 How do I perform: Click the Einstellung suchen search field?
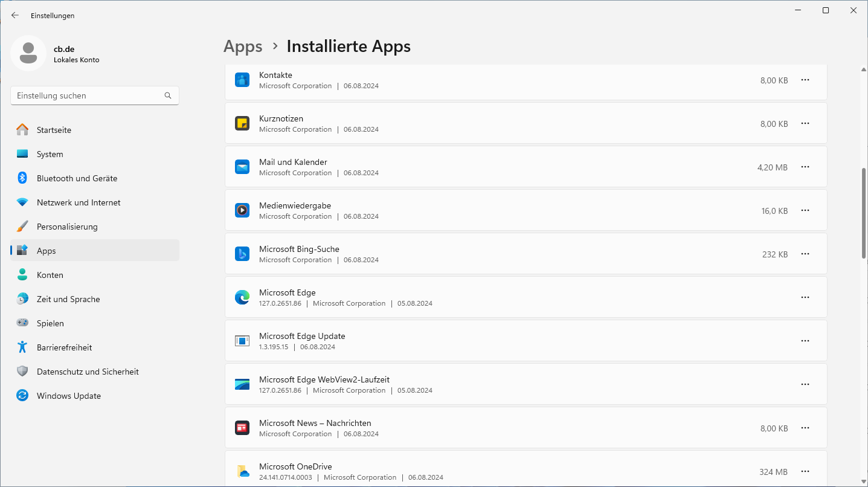(x=89, y=95)
